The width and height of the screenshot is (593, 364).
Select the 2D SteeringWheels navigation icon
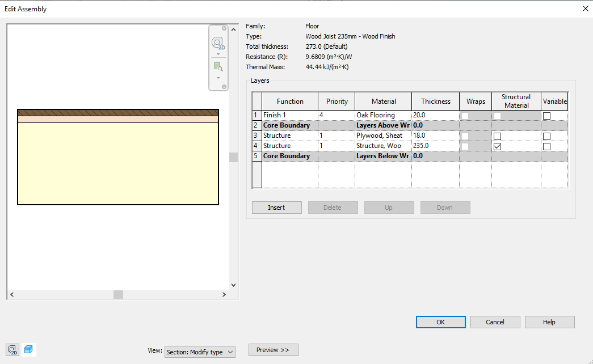[x=217, y=42]
